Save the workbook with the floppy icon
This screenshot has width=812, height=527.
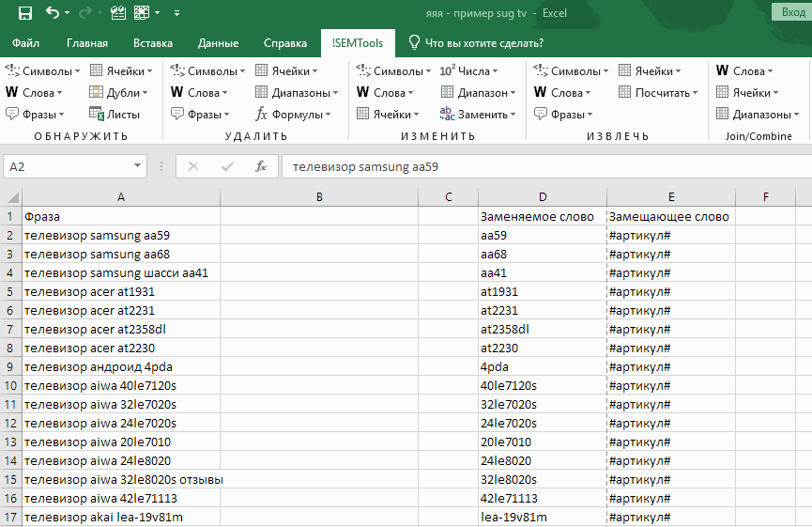point(24,13)
